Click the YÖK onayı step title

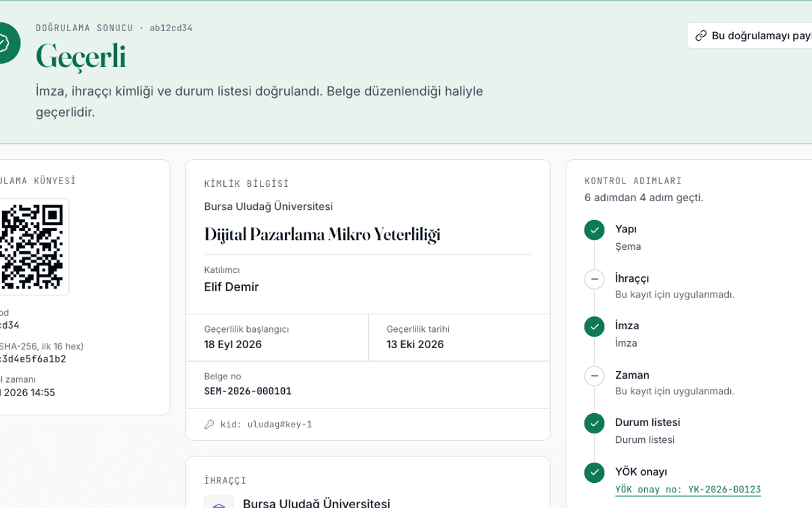click(x=641, y=471)
